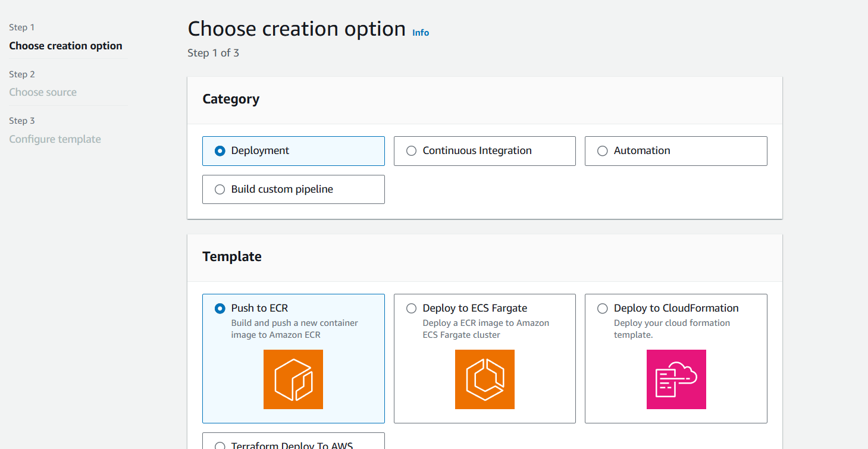Image resolution: width=868 pixels, height=449 pixels.
Task: Click the 'Step 3' label in sidebar
Action: click(22, 121)
